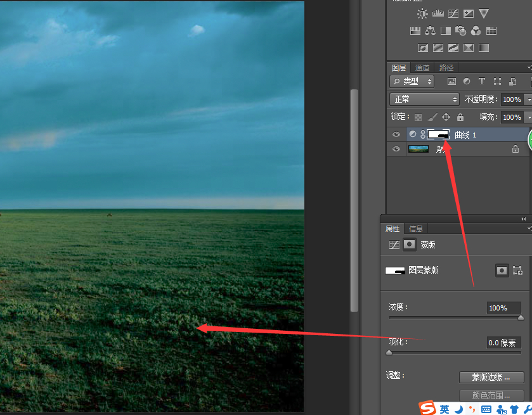
Task: Add a Black & White adjustment layer
Action: click(446, 31)
